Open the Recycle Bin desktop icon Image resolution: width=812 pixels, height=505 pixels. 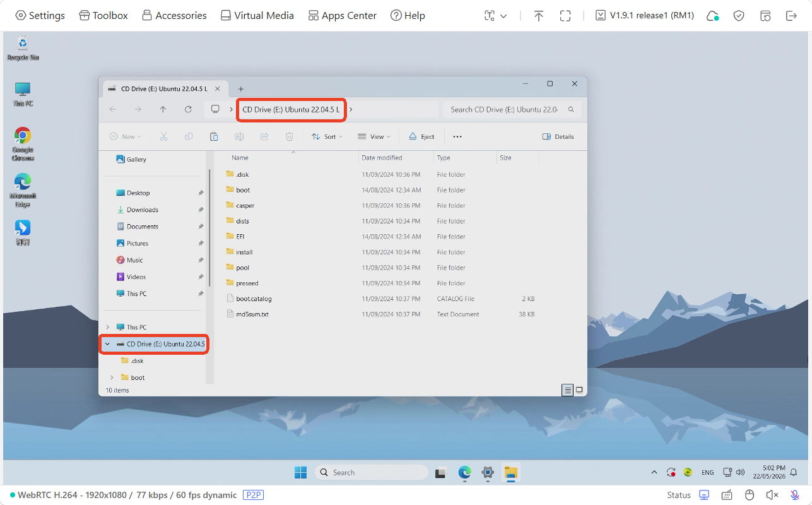tap(23, 48)
